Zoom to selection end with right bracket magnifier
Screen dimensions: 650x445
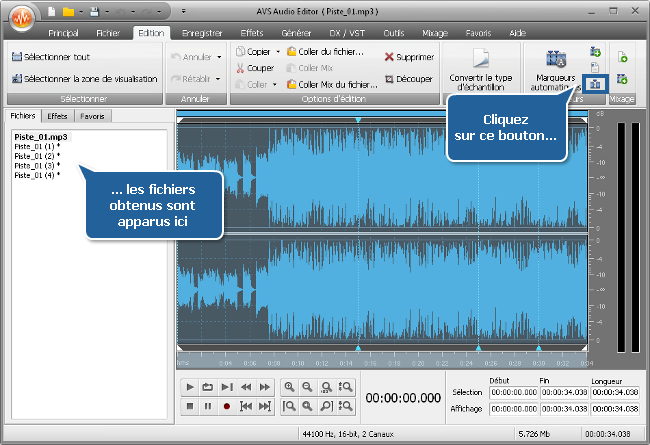(326, 406)
